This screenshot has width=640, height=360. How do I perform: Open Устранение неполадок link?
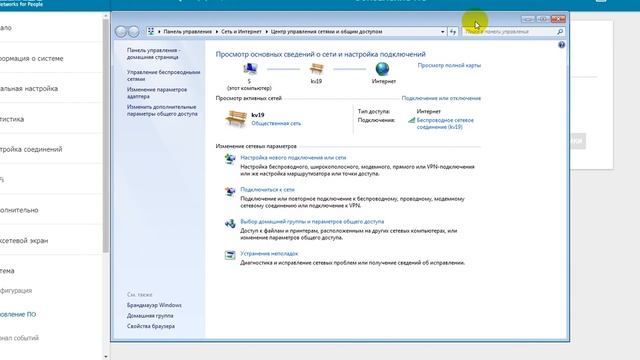click(x=269, y=253)
